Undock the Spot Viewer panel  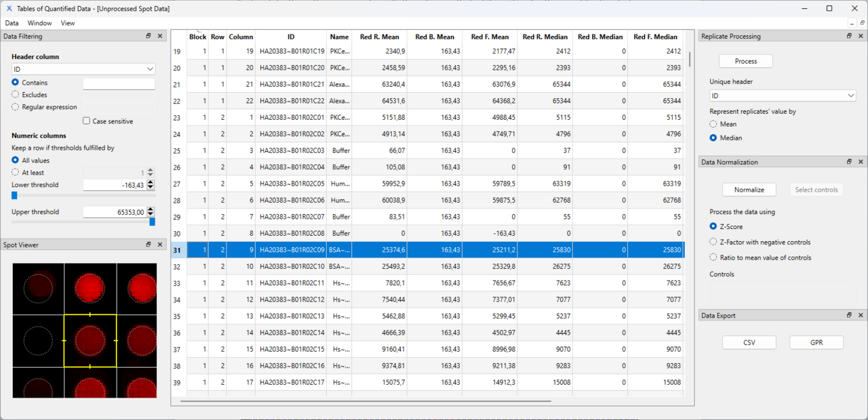(148, 245)
